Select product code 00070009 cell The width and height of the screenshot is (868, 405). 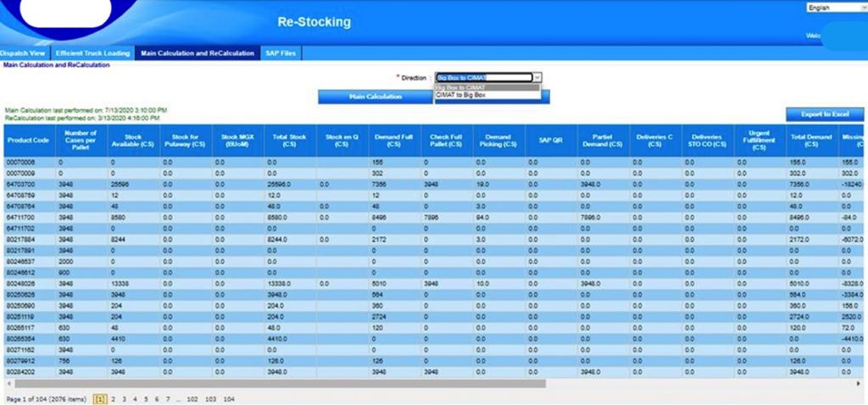[x=30, y=174]
